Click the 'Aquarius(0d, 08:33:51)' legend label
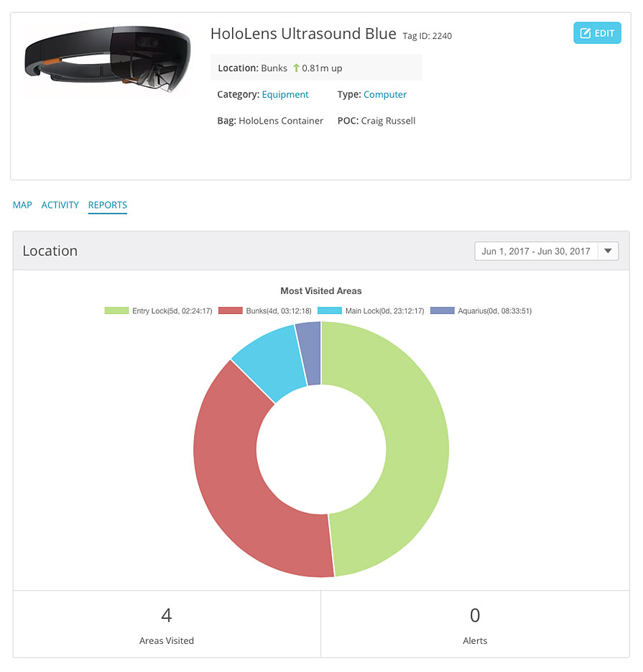Viewport: 643px width, 672px height. tap(495, 310)
